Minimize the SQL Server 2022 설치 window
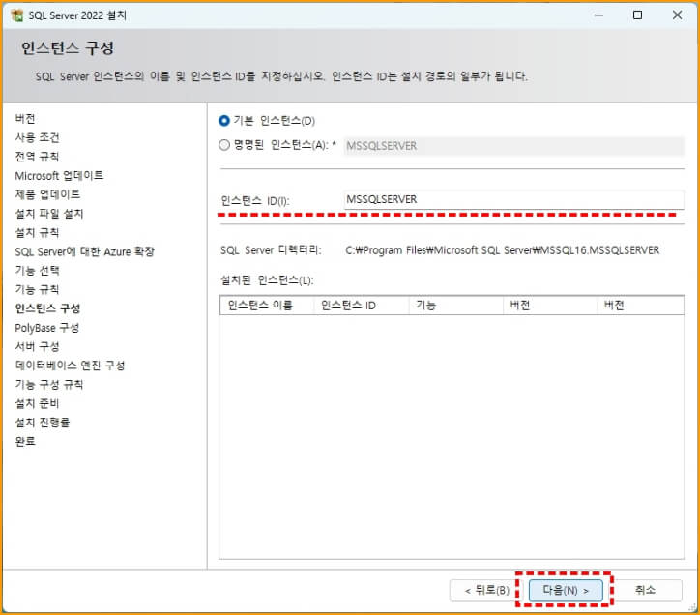This screenshot has width=700, height=615. pos(598,15)
